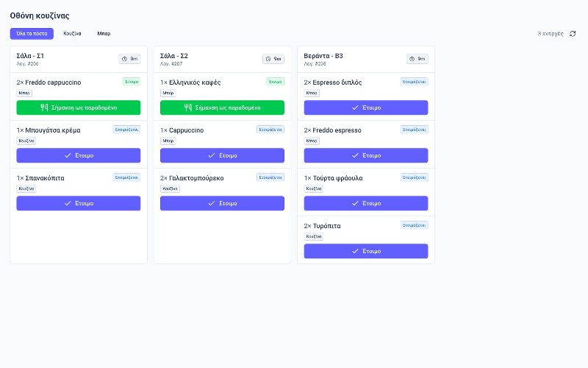This screenshot has height=368, width=588.
Task: Mark Τυρόπιτα as ready
Action: (x=366, y=251)
